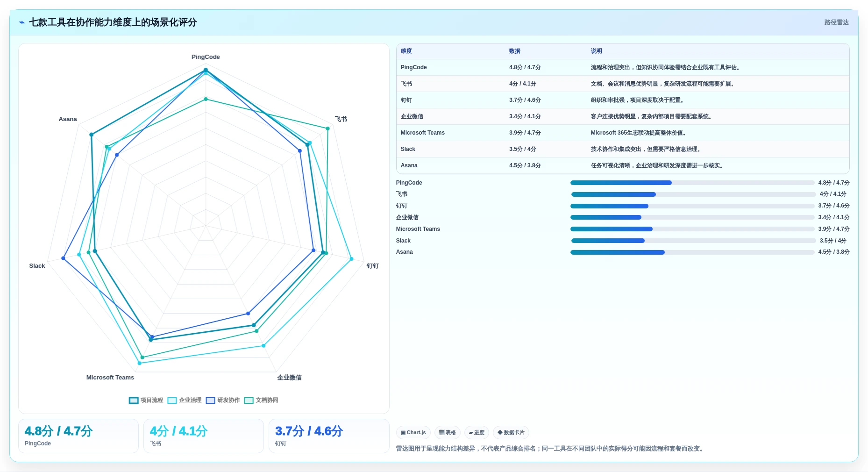
Task: Click the 企业微信 radar axis label
Action: point(289,378)
